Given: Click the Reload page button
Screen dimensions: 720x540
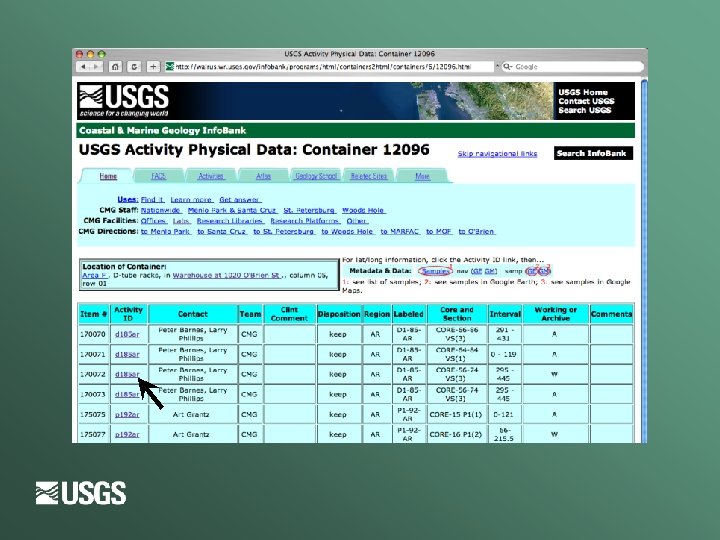Looking at the screenshot, I should 134,67.
